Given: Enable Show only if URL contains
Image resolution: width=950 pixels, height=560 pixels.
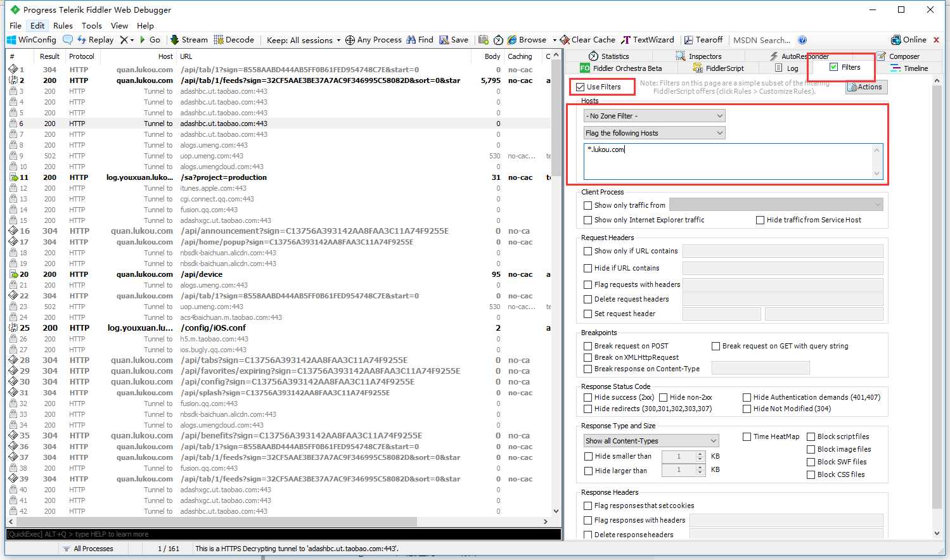Looking at the screenshot, I should coord(587,251).
